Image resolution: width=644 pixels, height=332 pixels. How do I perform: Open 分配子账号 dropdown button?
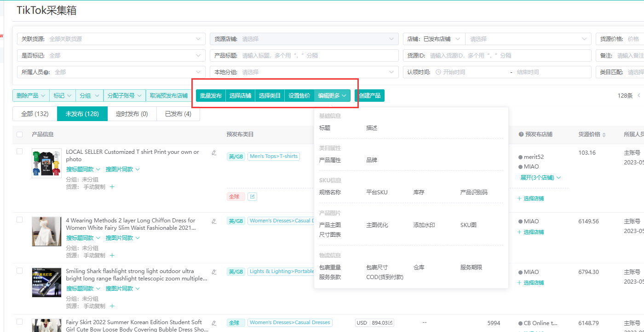tap(125, 96)
